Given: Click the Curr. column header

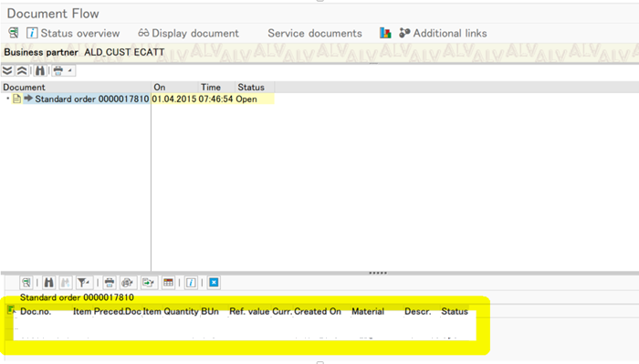Looking at the screenshot, I should tap(282, 311).
